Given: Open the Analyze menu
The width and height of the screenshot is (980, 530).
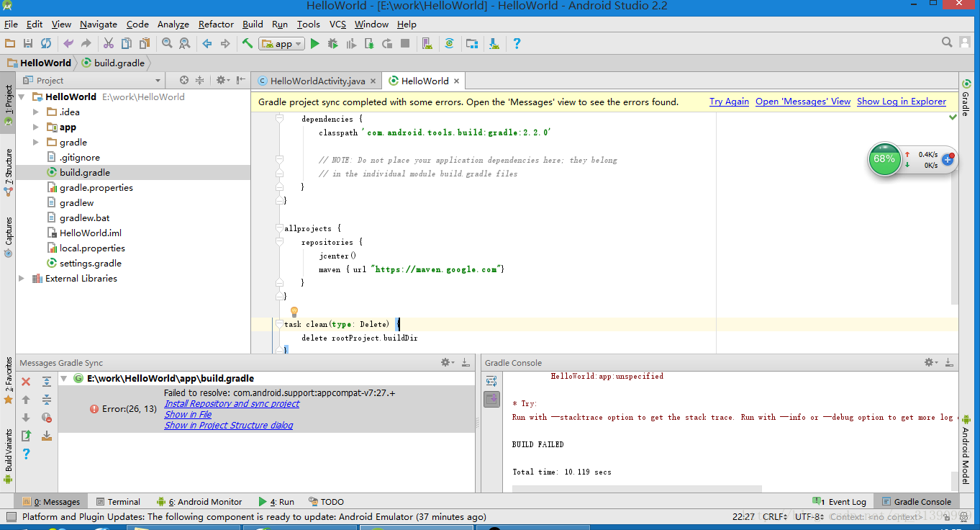Looking at the screenshot, I should click(173, 24).
